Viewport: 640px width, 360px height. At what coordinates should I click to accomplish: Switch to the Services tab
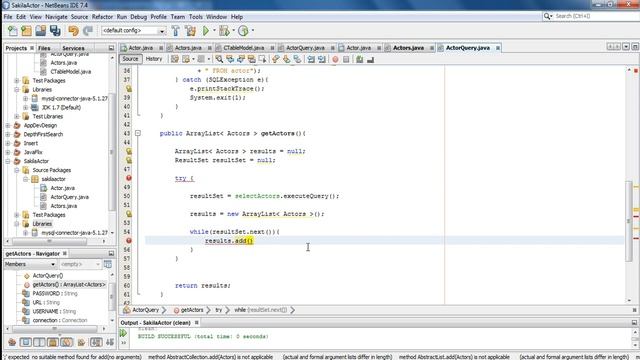[x=73, y=48]
